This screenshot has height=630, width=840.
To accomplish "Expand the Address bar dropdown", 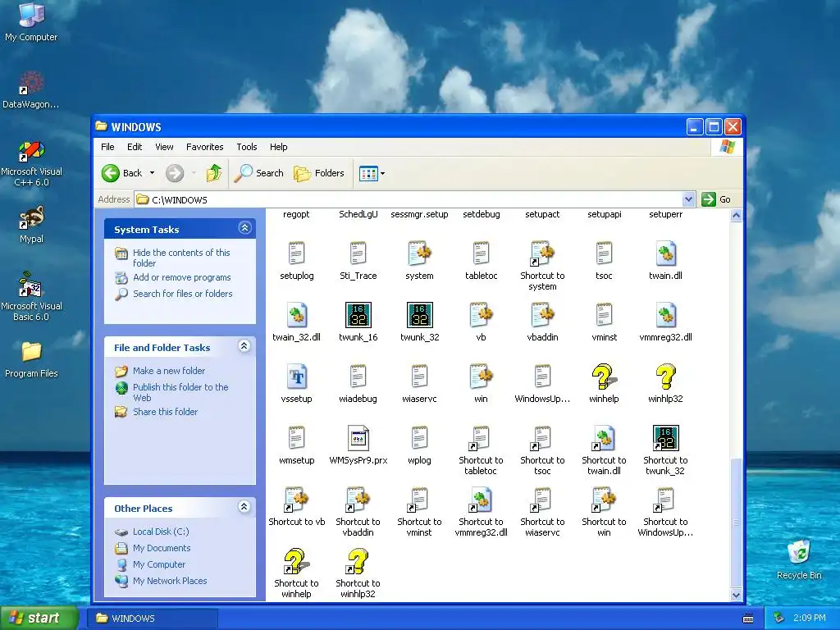I will 689,199.
